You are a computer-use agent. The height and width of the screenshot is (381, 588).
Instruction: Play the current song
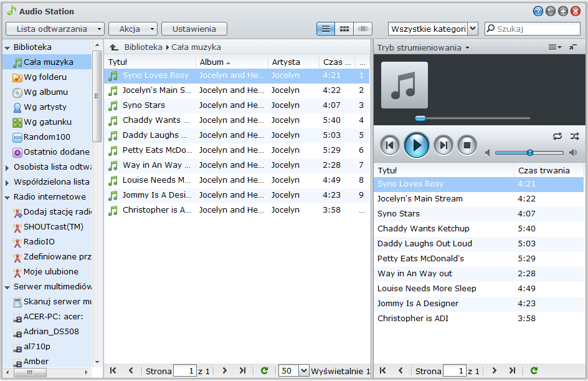click(x=417, y=145)
